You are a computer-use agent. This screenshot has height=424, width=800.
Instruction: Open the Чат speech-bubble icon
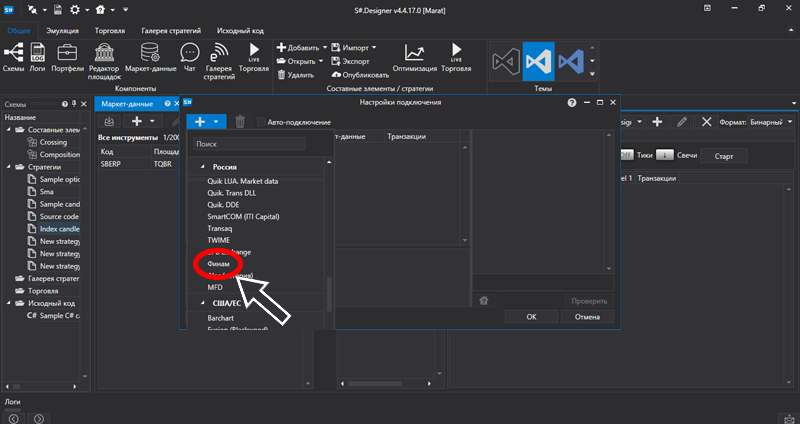coord(188,53)
